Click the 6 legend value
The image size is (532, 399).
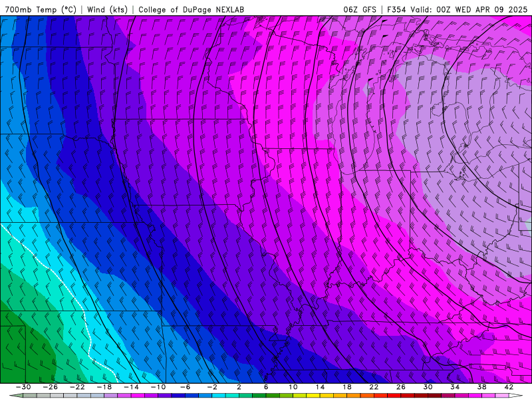[x=266, y=387]
